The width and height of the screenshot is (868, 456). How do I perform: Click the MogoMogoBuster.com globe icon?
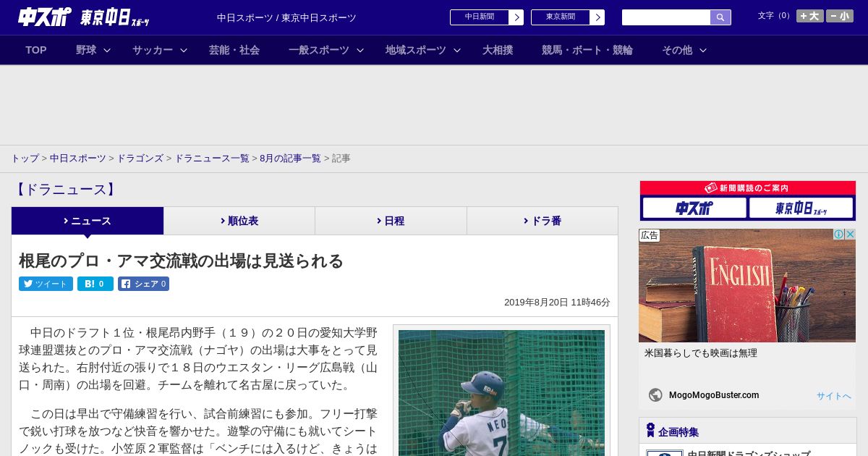tap(655, 395)
